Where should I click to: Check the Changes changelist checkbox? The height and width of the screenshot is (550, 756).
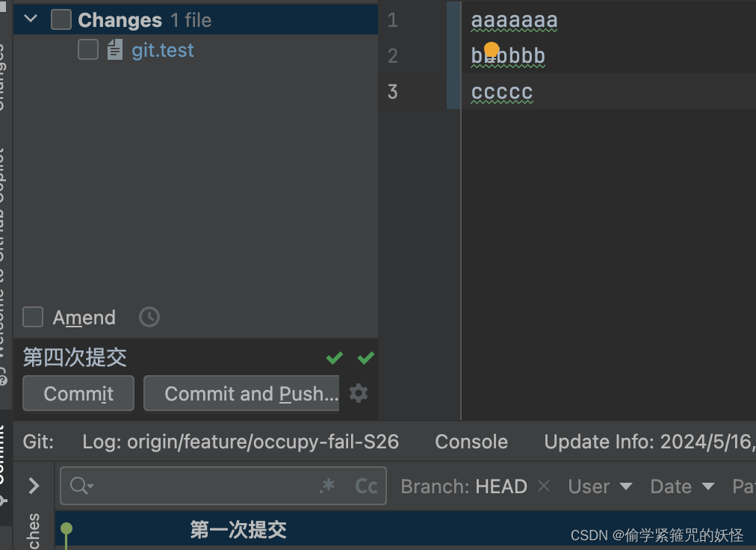[62, 19]
